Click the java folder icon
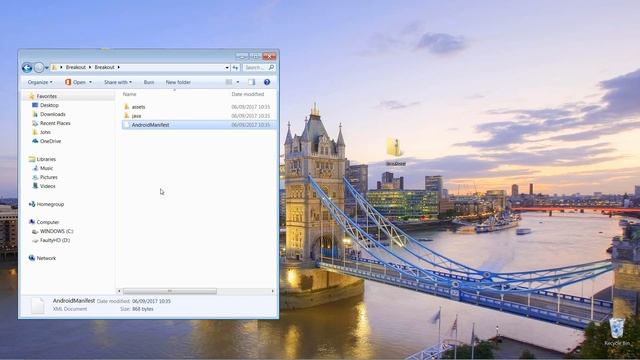This screenshot has width=640, height=360. click(127, 116)
